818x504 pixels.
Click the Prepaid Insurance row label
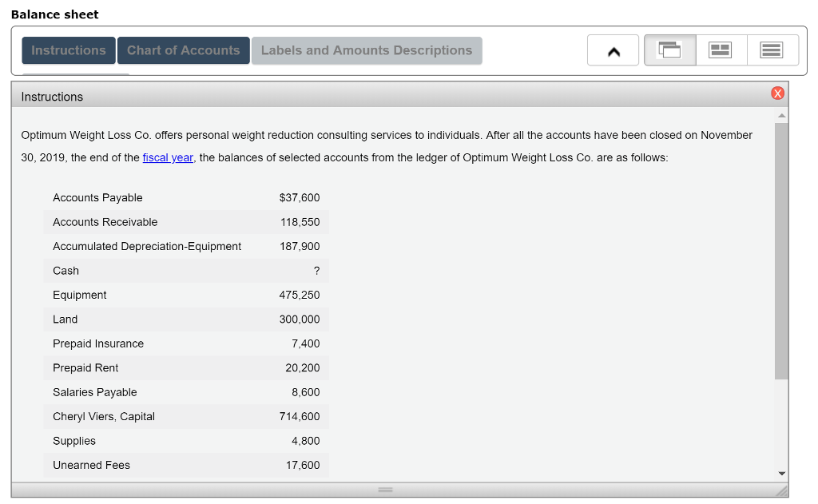(x=98, y=343)
